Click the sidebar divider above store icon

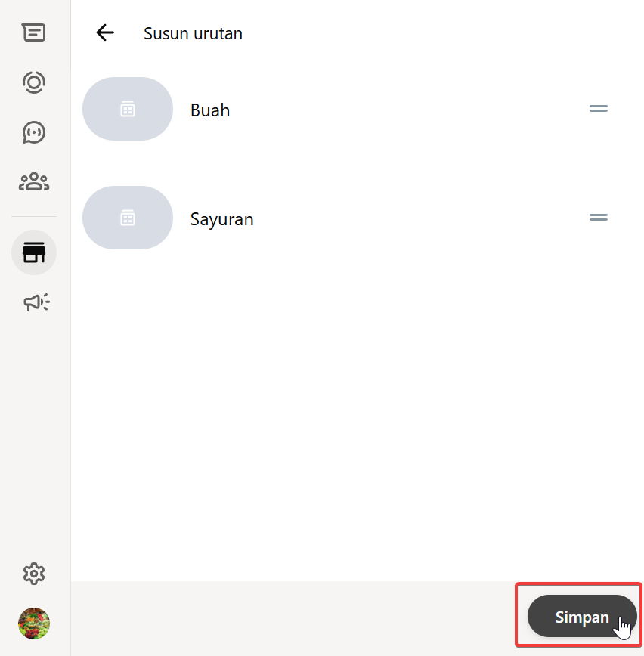(34, 217)
